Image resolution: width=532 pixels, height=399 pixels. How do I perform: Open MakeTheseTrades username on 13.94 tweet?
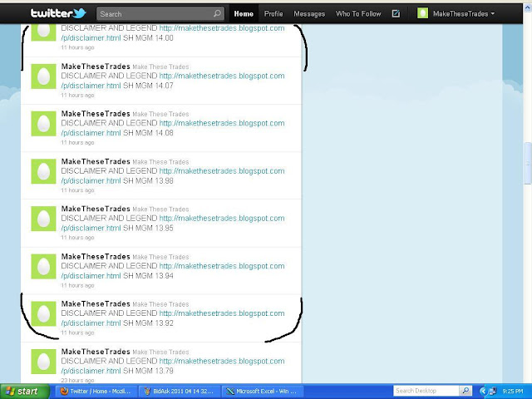click(96, 257)
